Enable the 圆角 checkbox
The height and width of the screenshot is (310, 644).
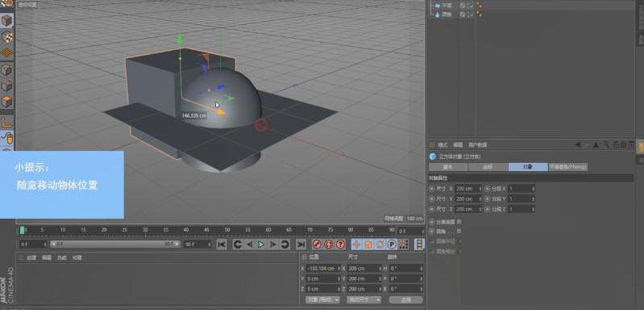(x=459, y=232)
